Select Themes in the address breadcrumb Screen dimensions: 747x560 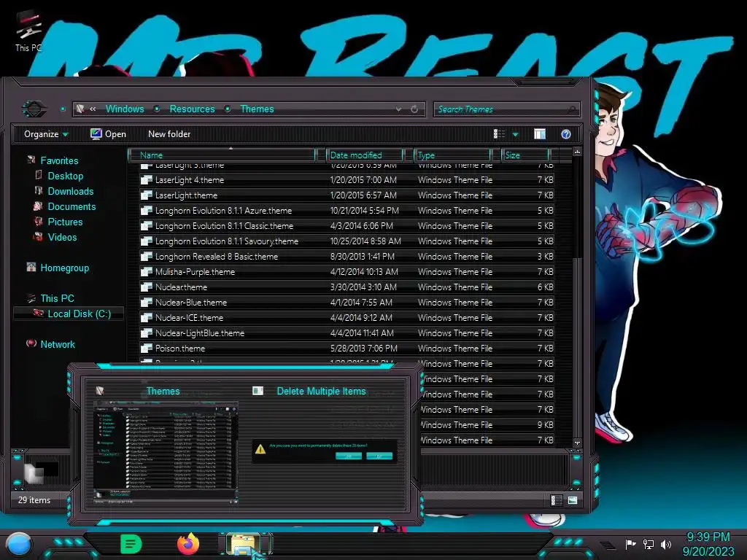coord(257,109)
